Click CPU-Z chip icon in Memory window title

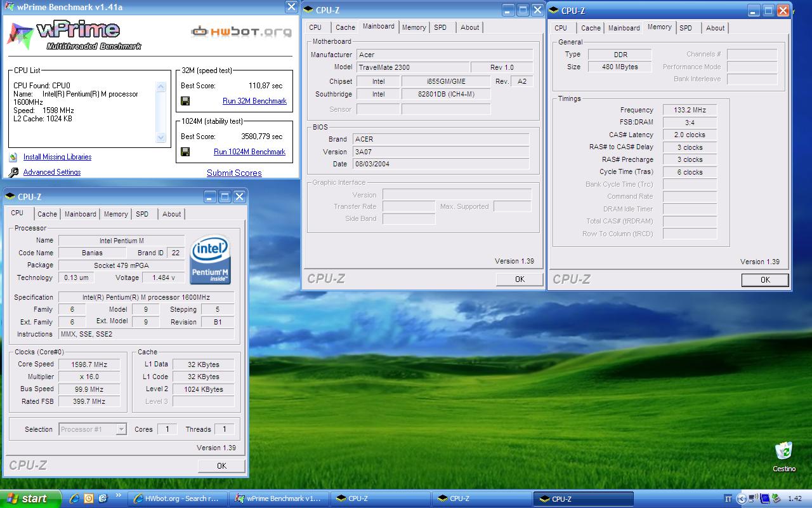554,10
